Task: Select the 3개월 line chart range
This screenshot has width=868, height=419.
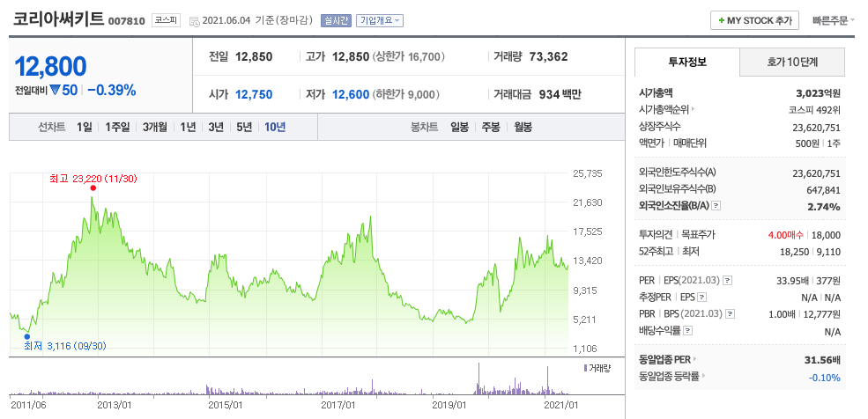Action: (154, 127)
